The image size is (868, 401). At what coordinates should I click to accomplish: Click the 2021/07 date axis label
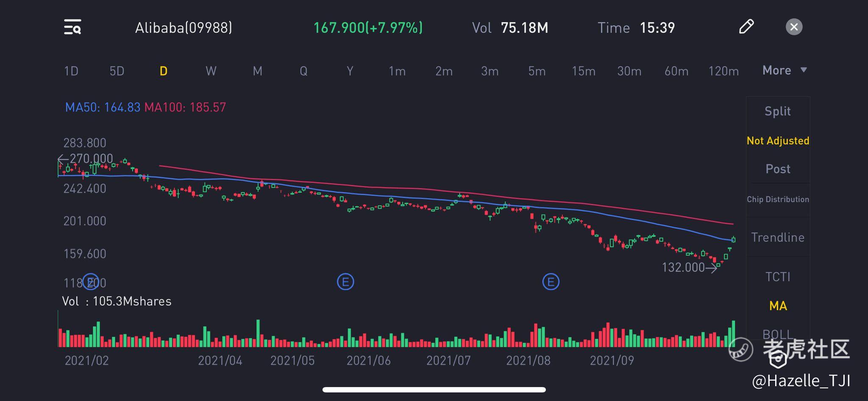[x=448, y=360]
